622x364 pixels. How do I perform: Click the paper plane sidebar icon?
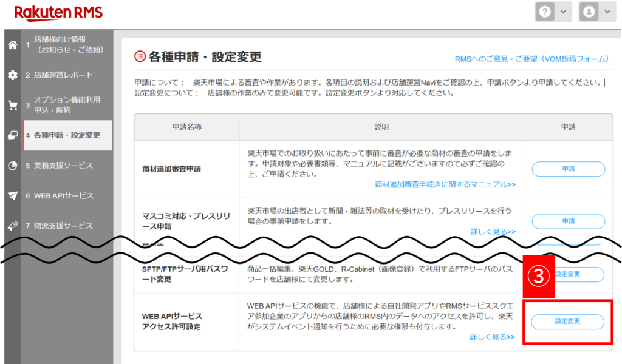[x=13, y=196]
